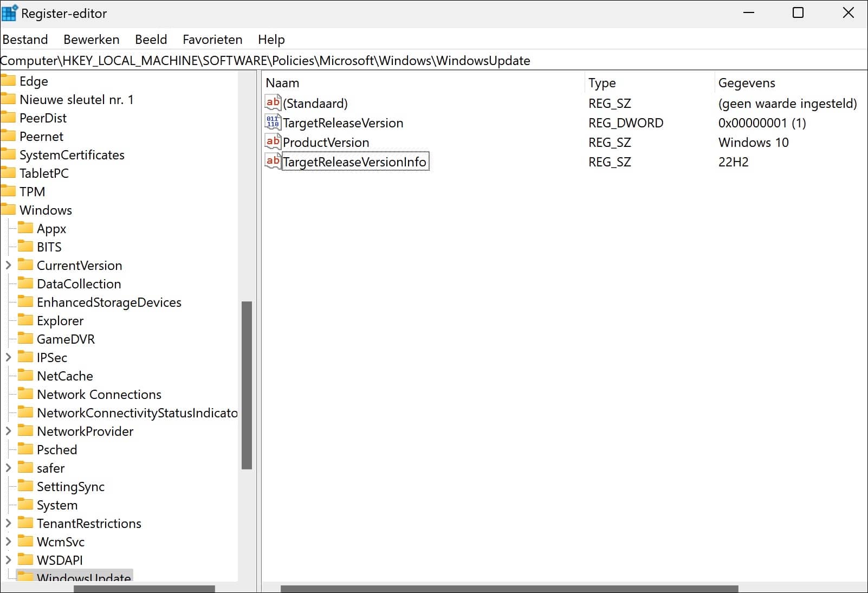Expand the CurrentVersion tree node
This screenshot has height=593, width=868.
[x=8, y=266]
